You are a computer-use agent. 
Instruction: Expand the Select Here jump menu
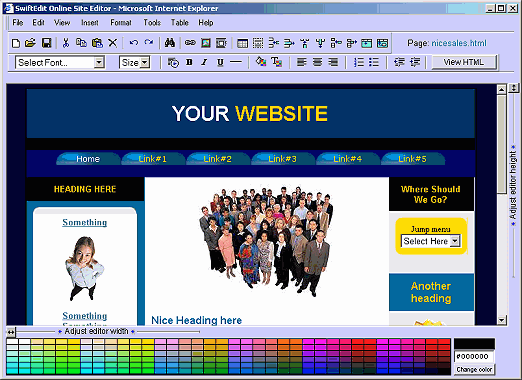(x=431, y=241)
